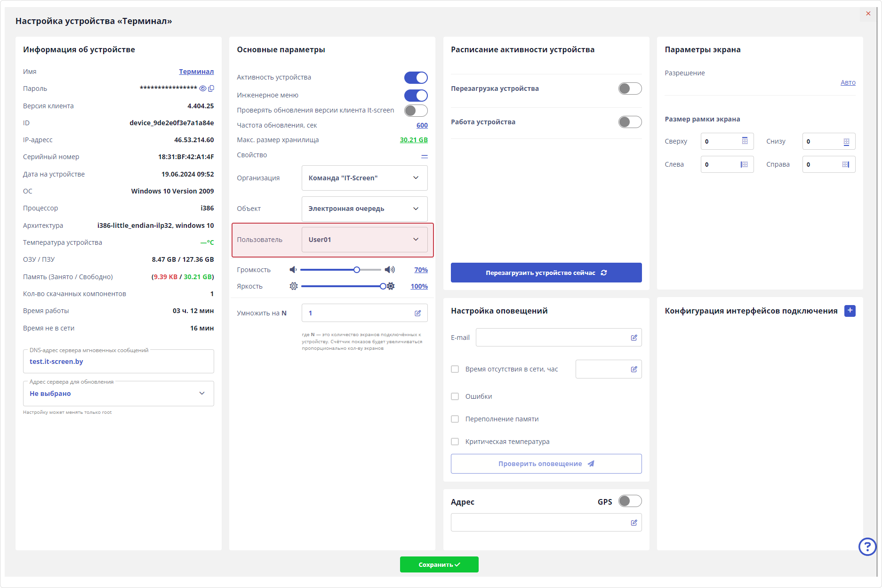Viewport: 882px width, 588px height.
Task: Click the Справа frame icon
Action: click(846, 164)
